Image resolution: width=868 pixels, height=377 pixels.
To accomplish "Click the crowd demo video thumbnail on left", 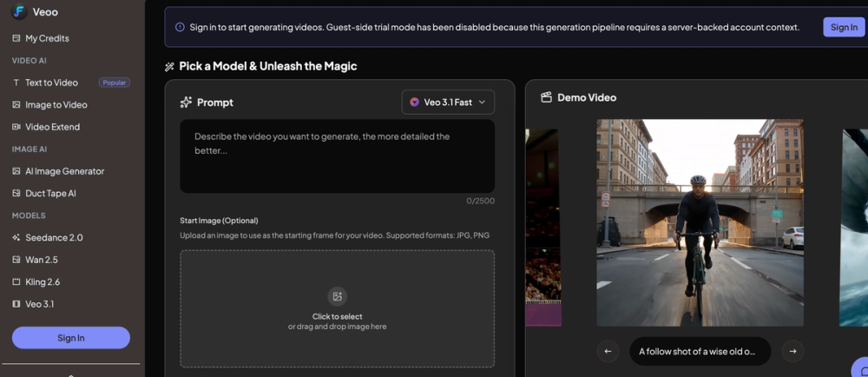I will click(x=542, y=228).
